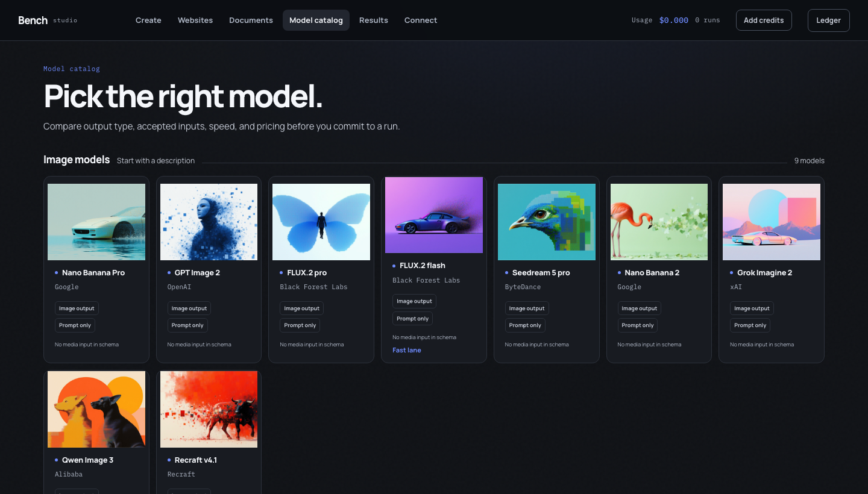
Task: Select the FLUX.2 flash car thumbnail
Action: pos(434,215)
